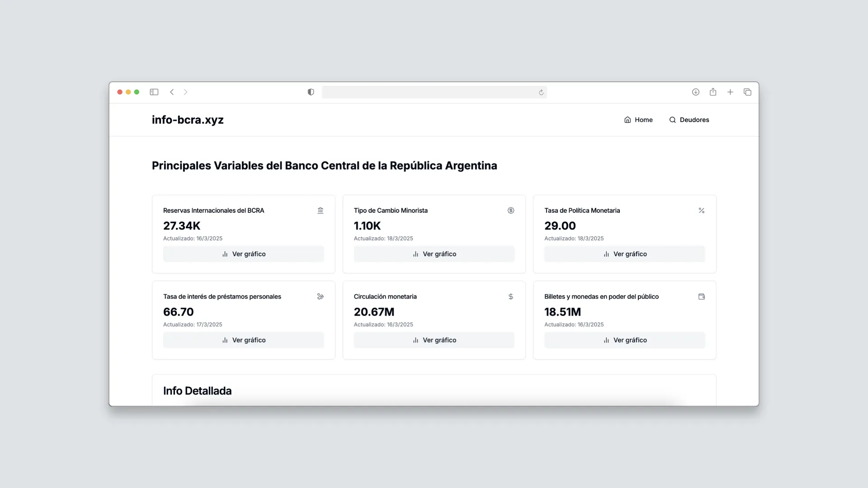The height and width of the screenshot is (488, 868).
Task: Click the Home icon in the navigation bar
Action: pyautogui.click(x=627, y=120)
